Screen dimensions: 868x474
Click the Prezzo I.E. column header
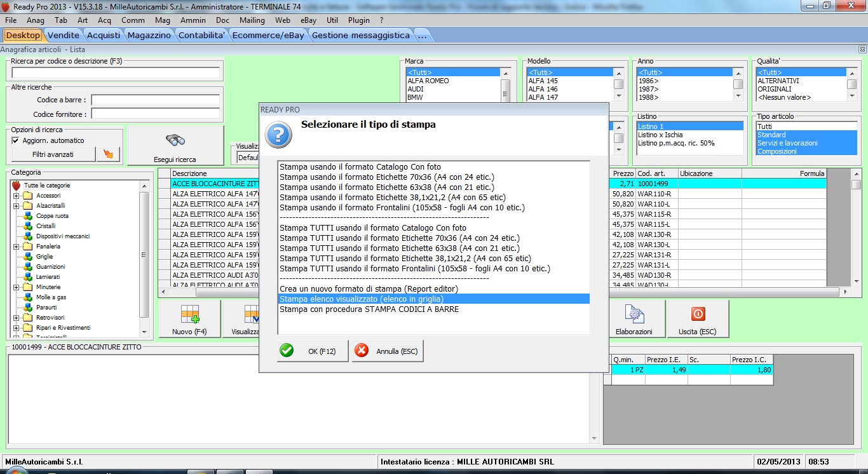pyautogui.click(x=666, y=360)
